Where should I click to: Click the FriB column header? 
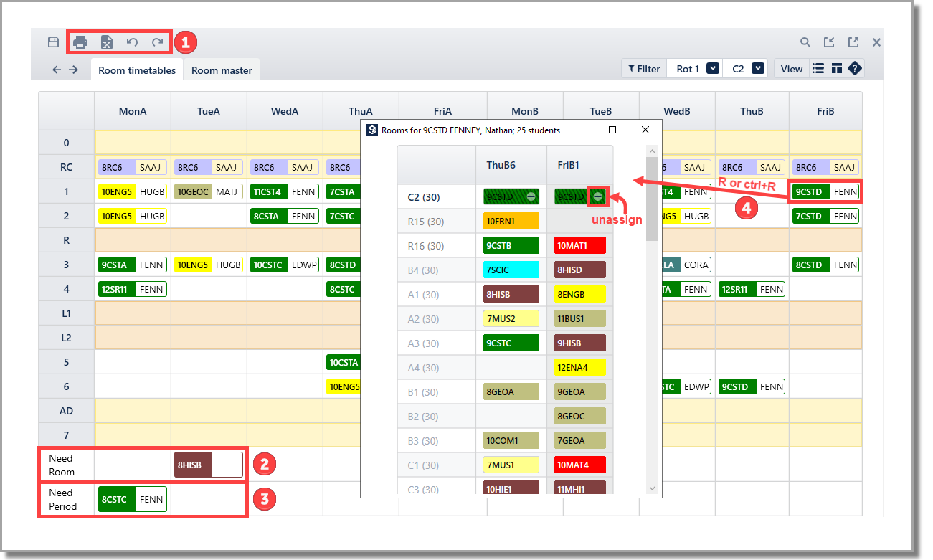[825, 111]
